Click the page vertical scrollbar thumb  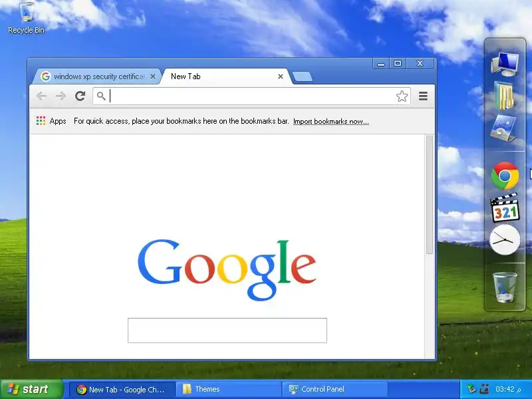[x=430, y=194]
